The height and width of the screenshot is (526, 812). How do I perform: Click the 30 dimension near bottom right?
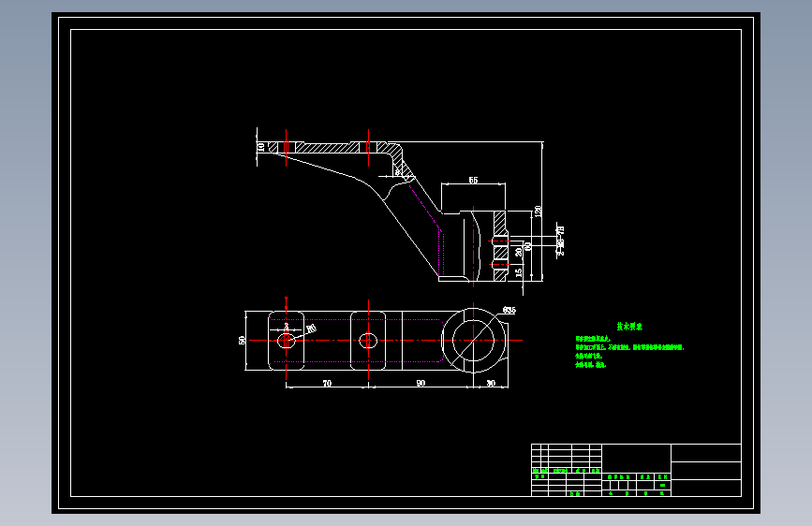(x=491, y=383)
